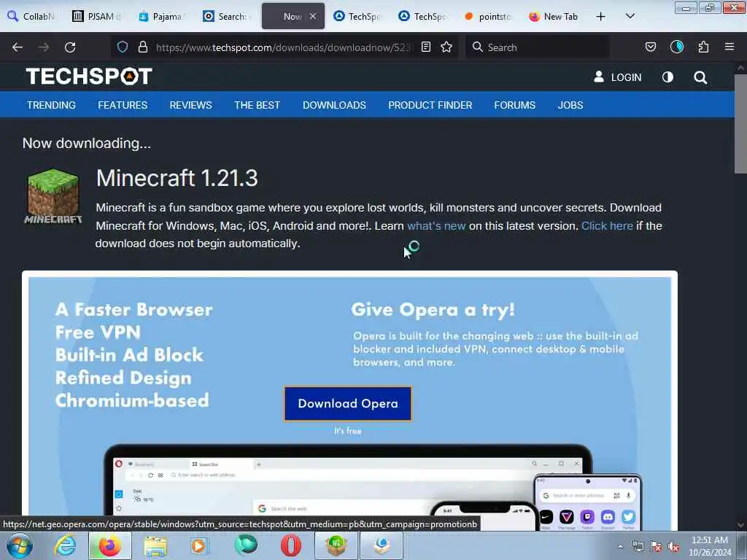Click the padlock site info icon
This screenshot has width=747, height=560.
[142, 47]
